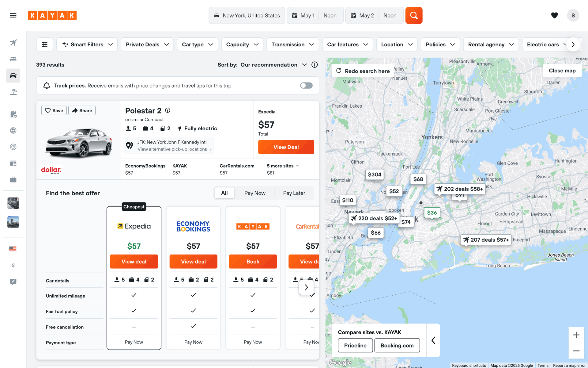The image size is (588, 368).
Task: Expand Private Deals dropdown
Action: coord(147,44)
